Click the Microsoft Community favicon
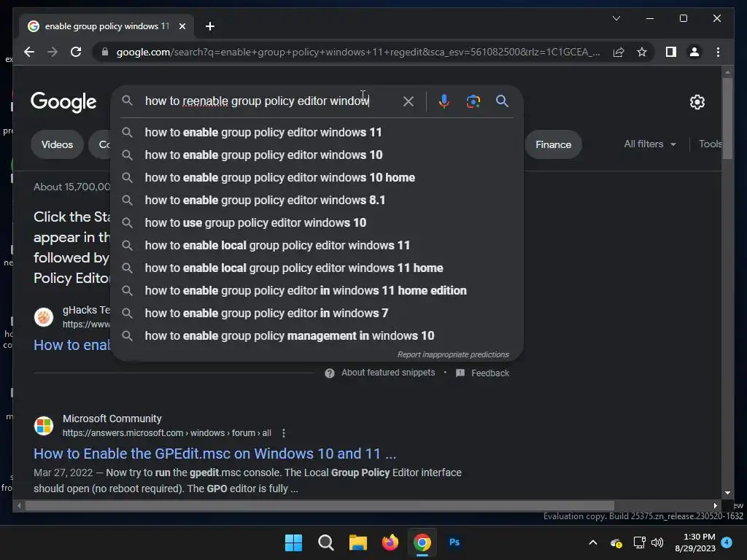This screenshot has height=560, width=747. pos(44,425)
